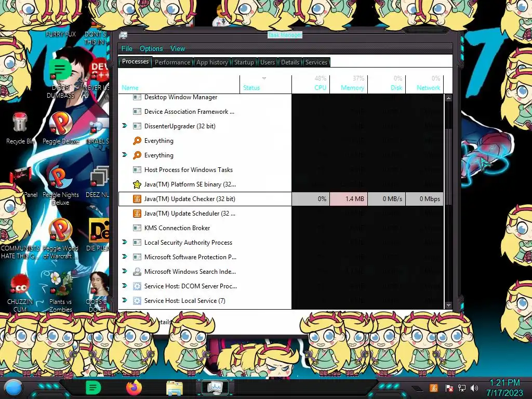Select the Plants vs Zombies desktop icon
Screen dimensions: 532x399
pos(60,292)
